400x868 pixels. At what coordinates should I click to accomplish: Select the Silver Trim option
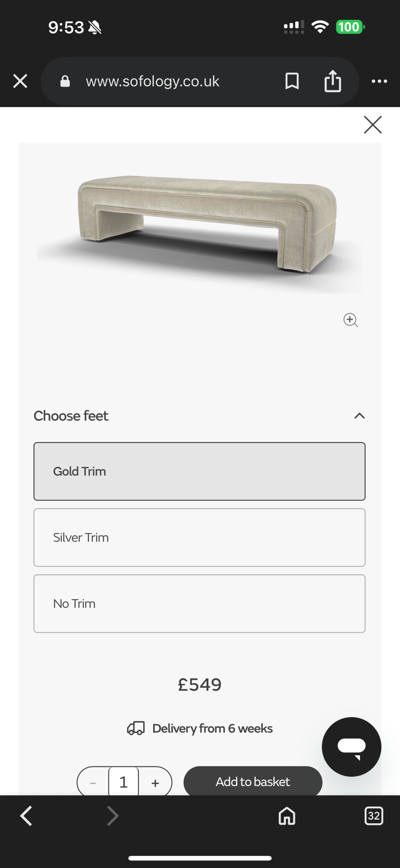(199, 537)
